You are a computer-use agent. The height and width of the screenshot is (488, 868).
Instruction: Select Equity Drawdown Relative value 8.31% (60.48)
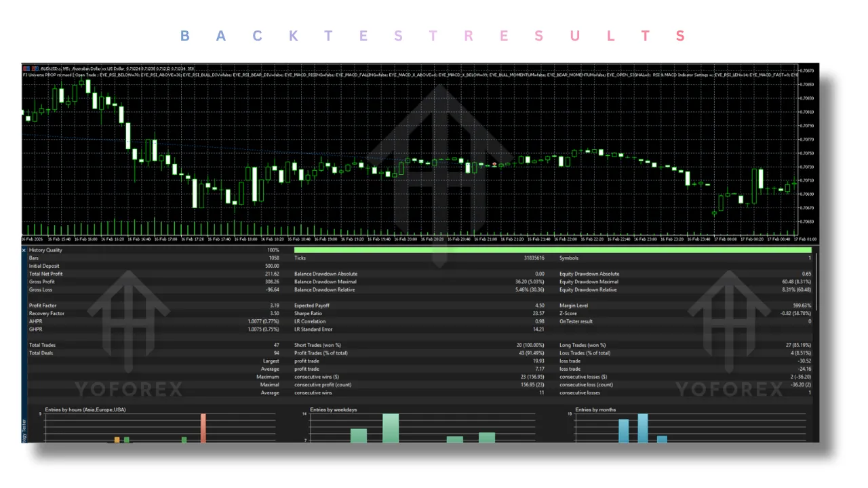click(x=795, y=290)
